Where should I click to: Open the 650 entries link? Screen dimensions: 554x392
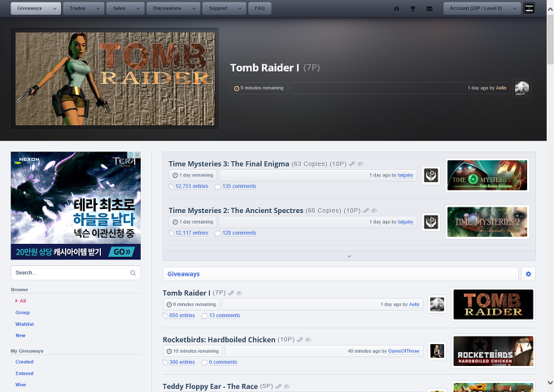182,316
